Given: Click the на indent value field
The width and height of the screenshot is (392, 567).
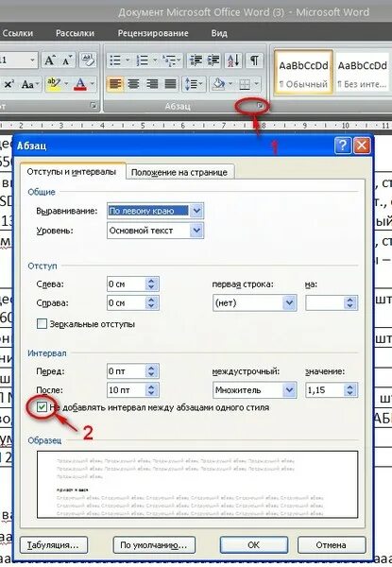Looking at the screenshot, I should (x=324, y=303).
